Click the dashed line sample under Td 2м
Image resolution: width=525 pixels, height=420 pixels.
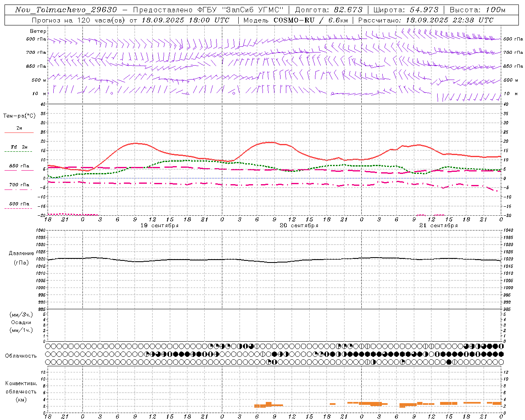tap(18, 152)
